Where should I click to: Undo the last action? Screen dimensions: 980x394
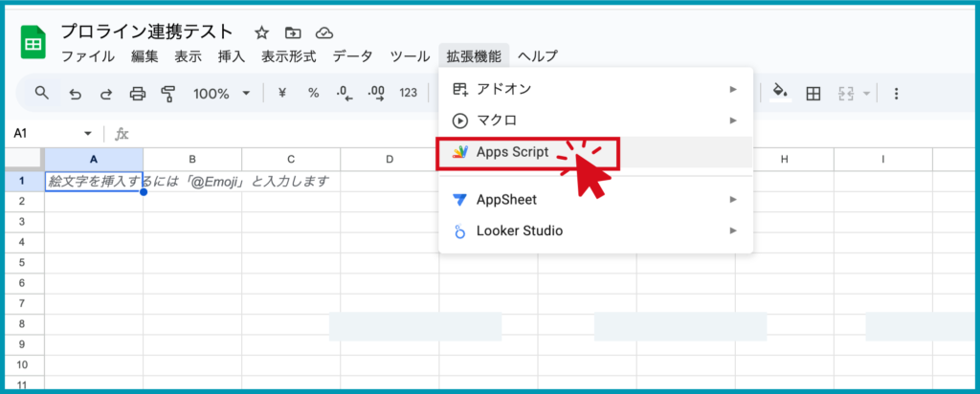[x=75, y=94]
